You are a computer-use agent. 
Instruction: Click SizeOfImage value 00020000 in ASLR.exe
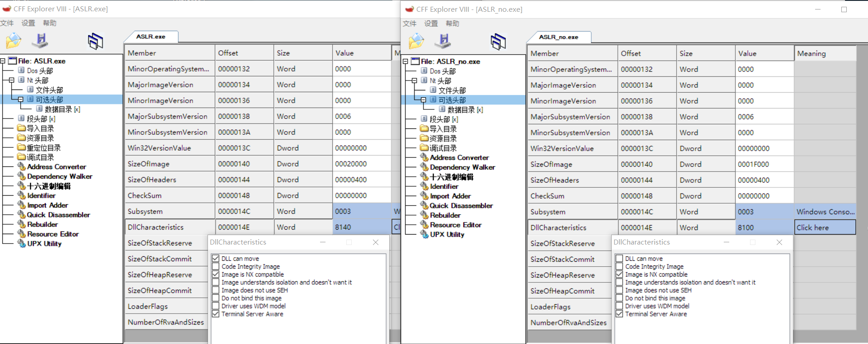362,164
